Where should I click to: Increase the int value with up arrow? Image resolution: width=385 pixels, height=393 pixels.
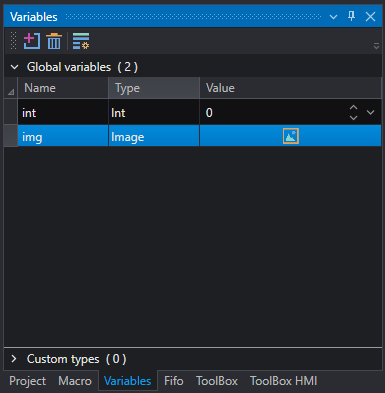353,108
